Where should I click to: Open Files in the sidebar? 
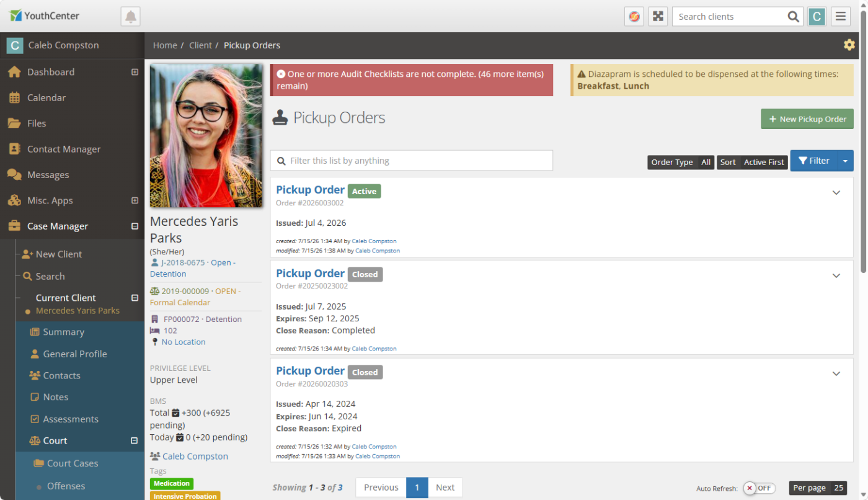pos(37,123)
